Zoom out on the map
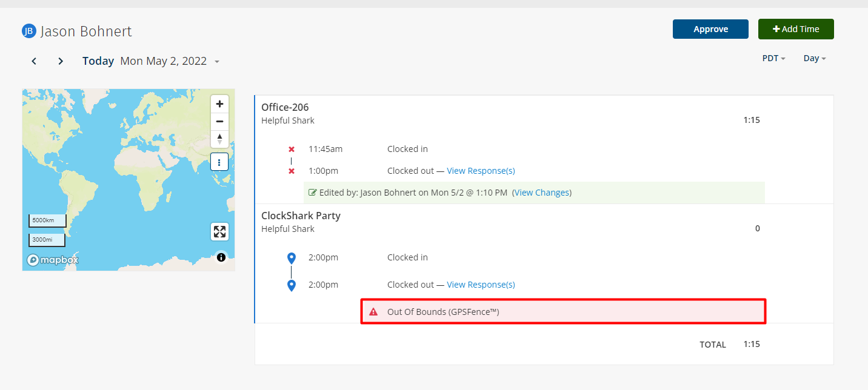Viewport: 868px width, 390px height. coord(219,121)
